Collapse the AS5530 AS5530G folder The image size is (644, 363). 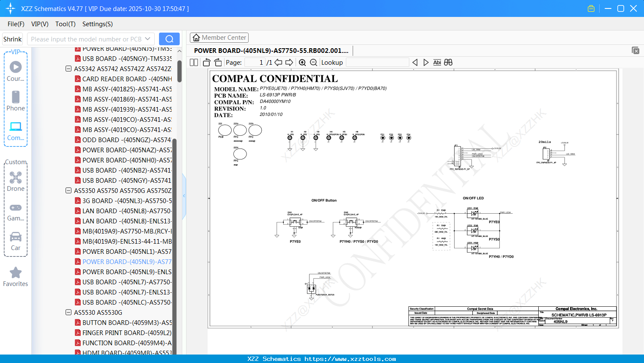[x=69, y=312]
